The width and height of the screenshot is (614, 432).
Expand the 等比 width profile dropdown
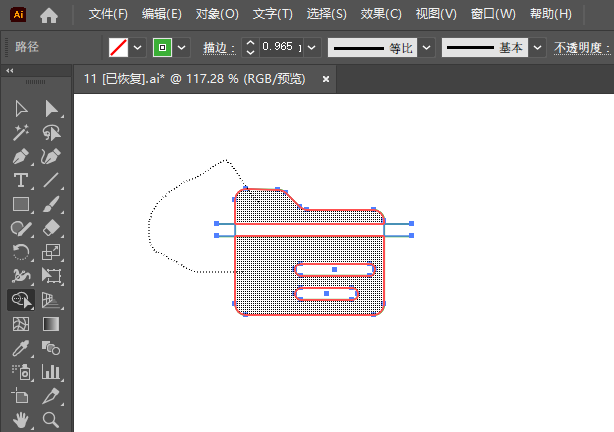click(426, 48)
